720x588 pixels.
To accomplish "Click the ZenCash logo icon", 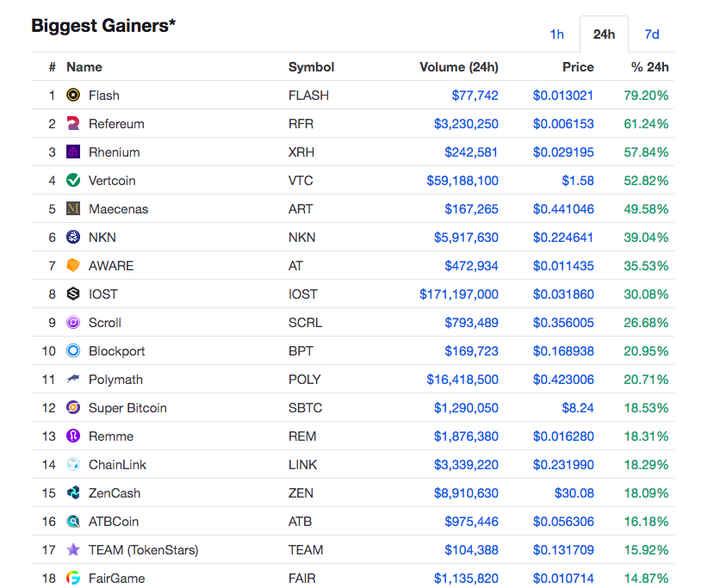I will [73, 493].
